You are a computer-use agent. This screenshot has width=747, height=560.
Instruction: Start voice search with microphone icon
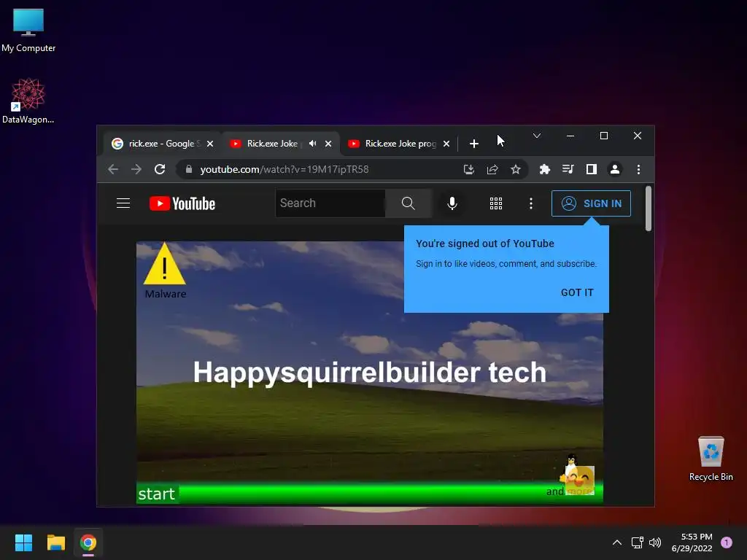coord(452,203)
